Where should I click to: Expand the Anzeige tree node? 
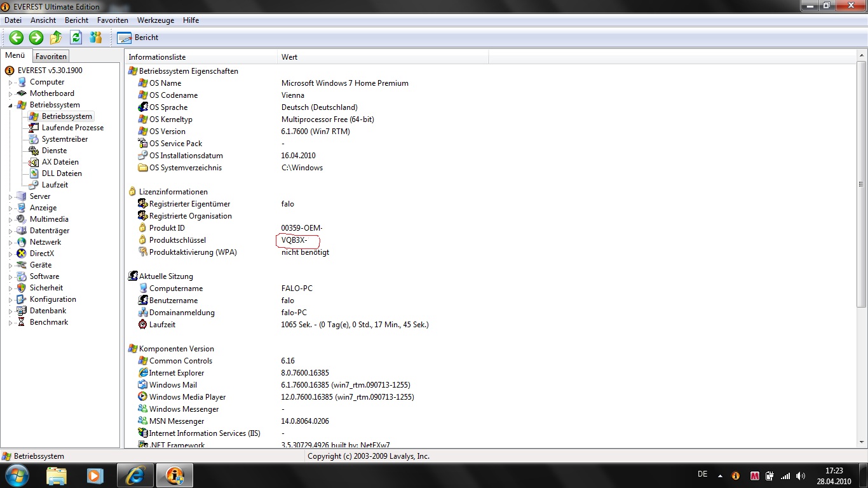[x=10, y=208]
